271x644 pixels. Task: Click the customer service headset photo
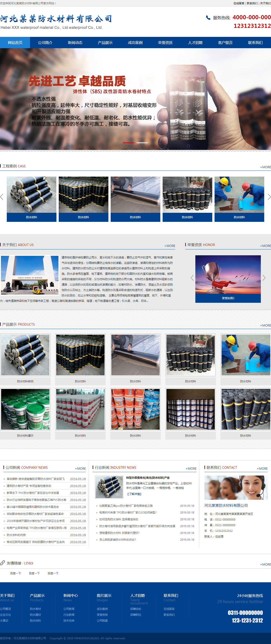tap(236, 488)
